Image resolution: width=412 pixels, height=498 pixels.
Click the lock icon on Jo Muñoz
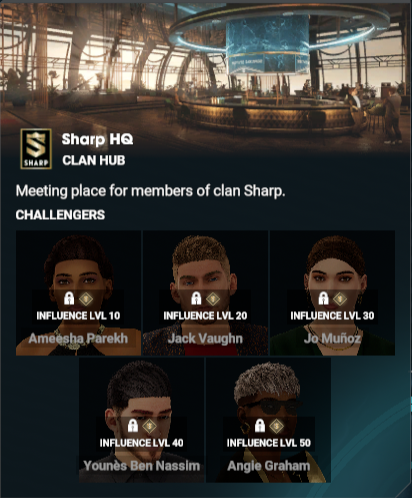coord(323,298)
